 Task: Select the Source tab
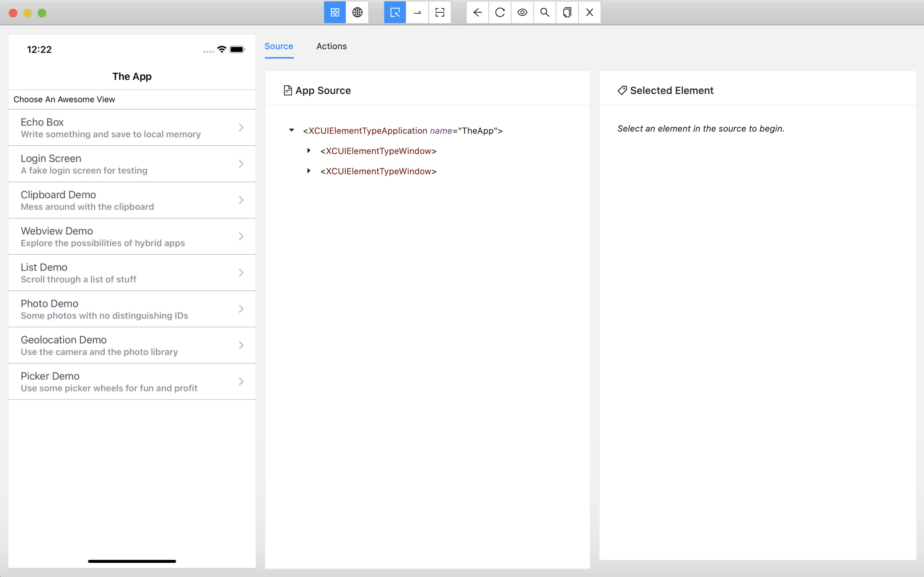click(279, 46)
